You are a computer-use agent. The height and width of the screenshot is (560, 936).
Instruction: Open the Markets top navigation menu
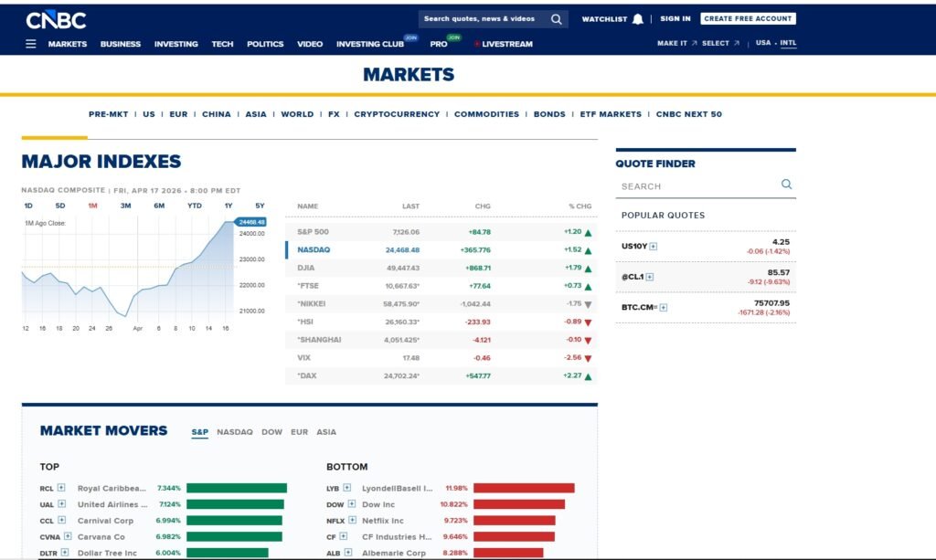point(68,44)
